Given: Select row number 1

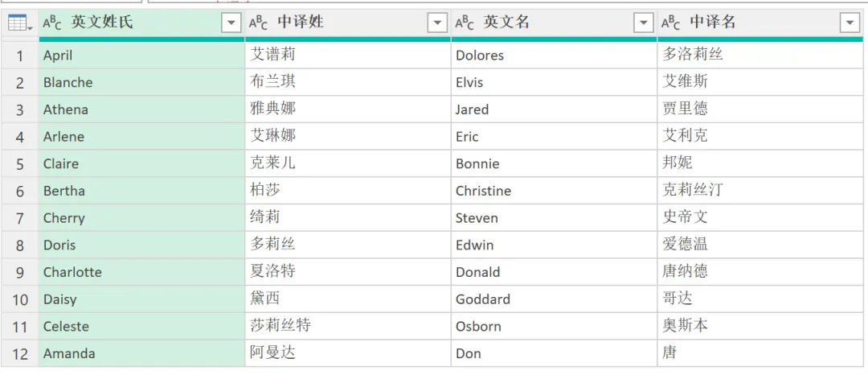Looking at the screenshot, I should point(20,56).
